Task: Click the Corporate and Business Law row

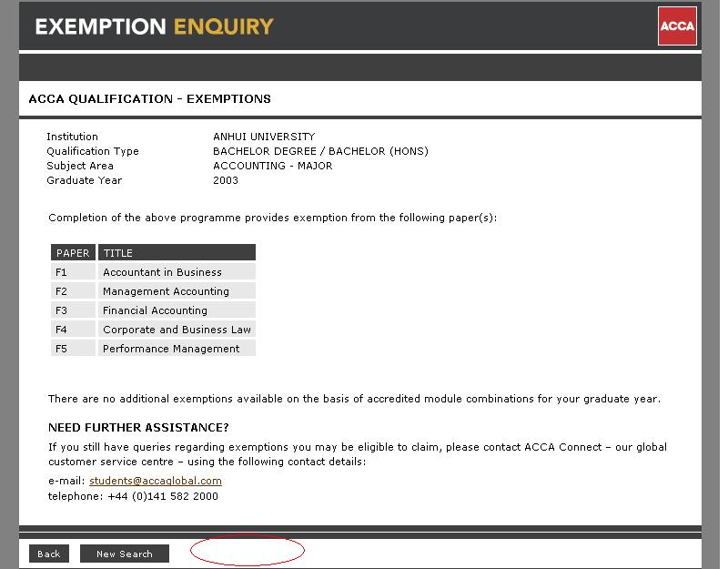Action: click(153, 330)
